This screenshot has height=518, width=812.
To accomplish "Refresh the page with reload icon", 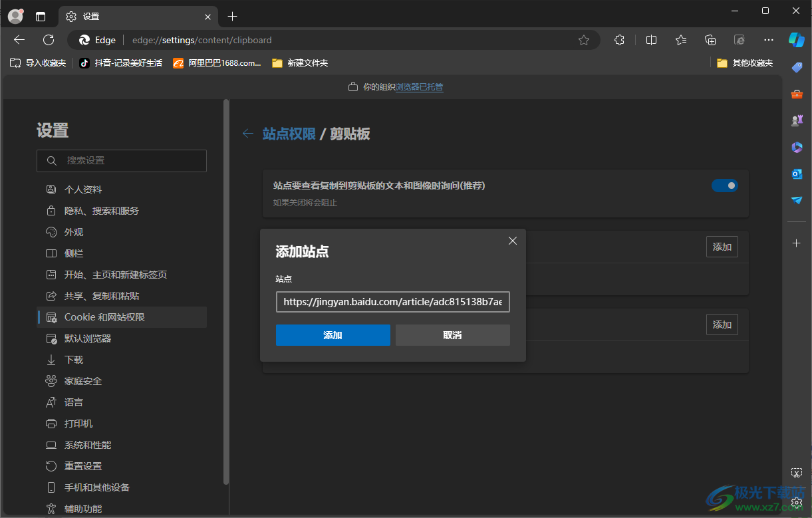I will pos(49,40).
